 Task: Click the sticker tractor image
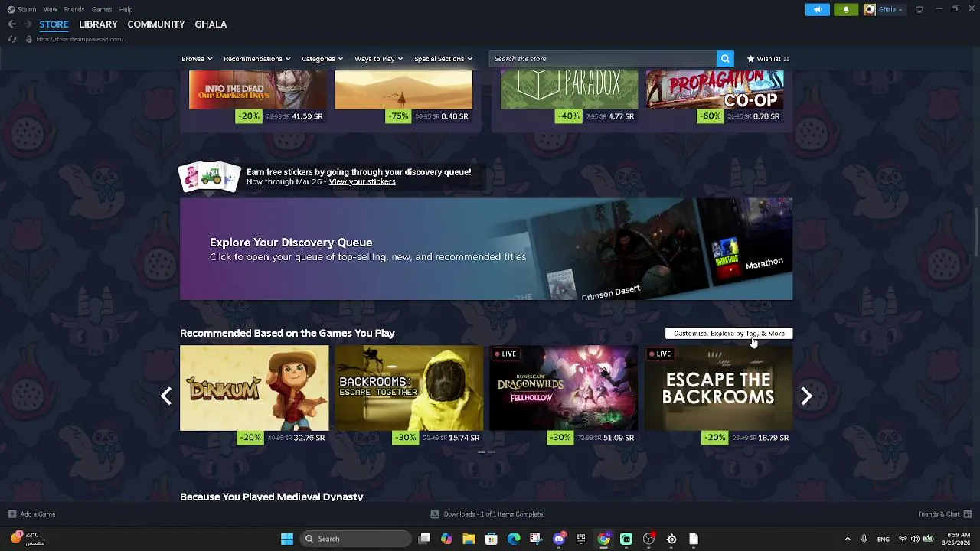pyautogui.click(x=210, y=177)
